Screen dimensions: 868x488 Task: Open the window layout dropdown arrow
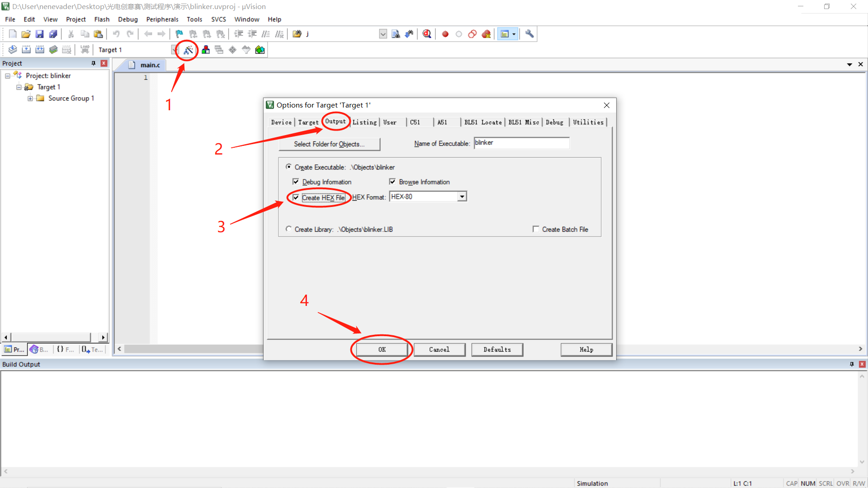click(x=514, y=34)
